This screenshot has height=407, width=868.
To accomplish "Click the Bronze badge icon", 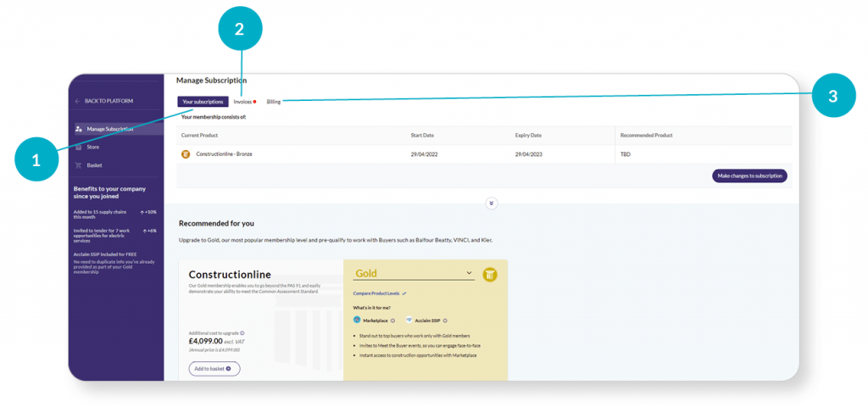I will pyautogui.click(x=186, y=154).
